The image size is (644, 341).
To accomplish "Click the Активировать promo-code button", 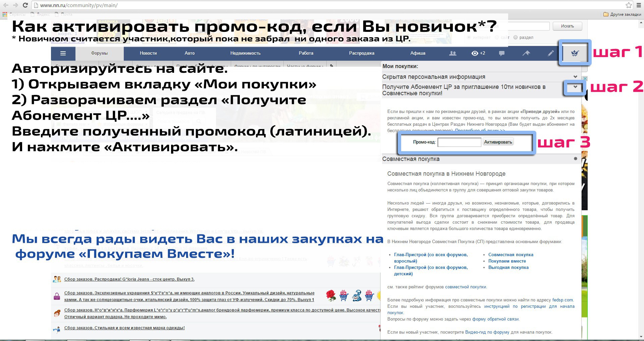I will coord(498,142).
